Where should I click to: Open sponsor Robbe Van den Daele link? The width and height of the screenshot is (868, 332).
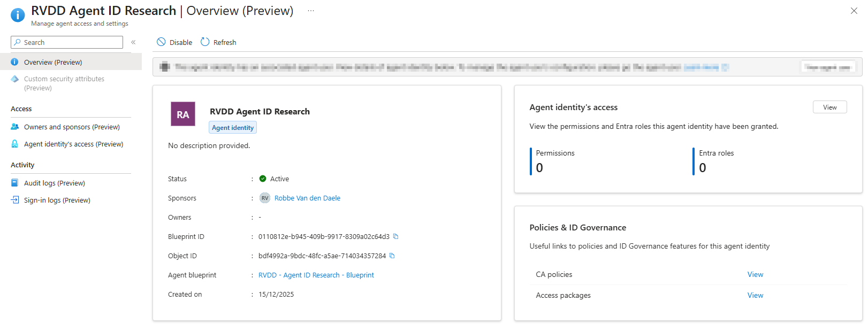click(x=307, y=198)
